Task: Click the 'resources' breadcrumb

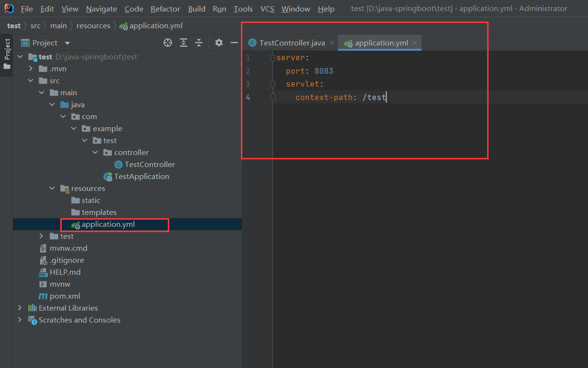Action: [93, 26]
